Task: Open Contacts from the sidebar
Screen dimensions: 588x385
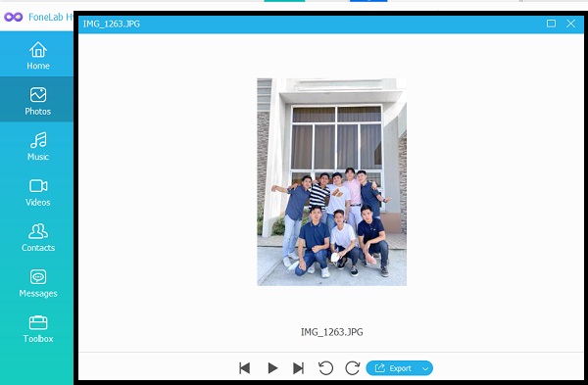Action: (x=37, y=237)
